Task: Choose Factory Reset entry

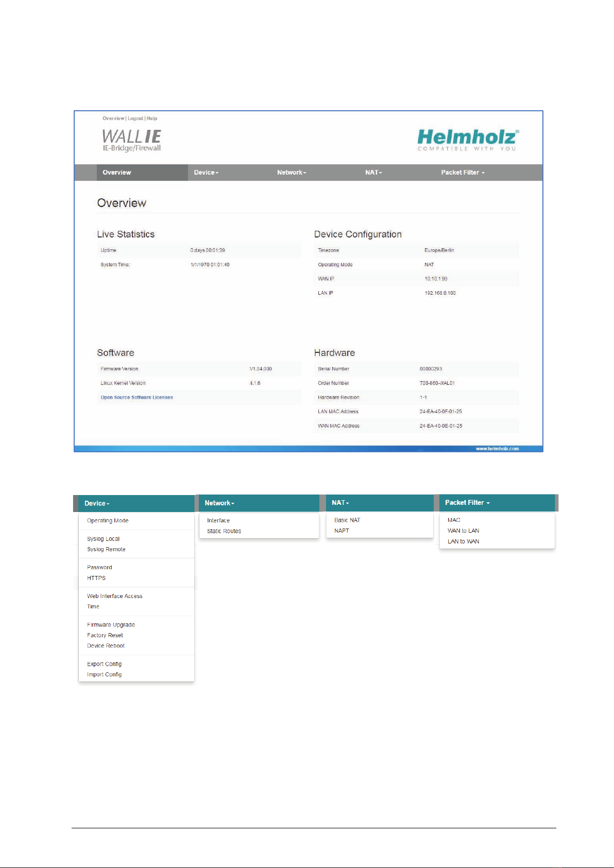Action: (105, 635)
